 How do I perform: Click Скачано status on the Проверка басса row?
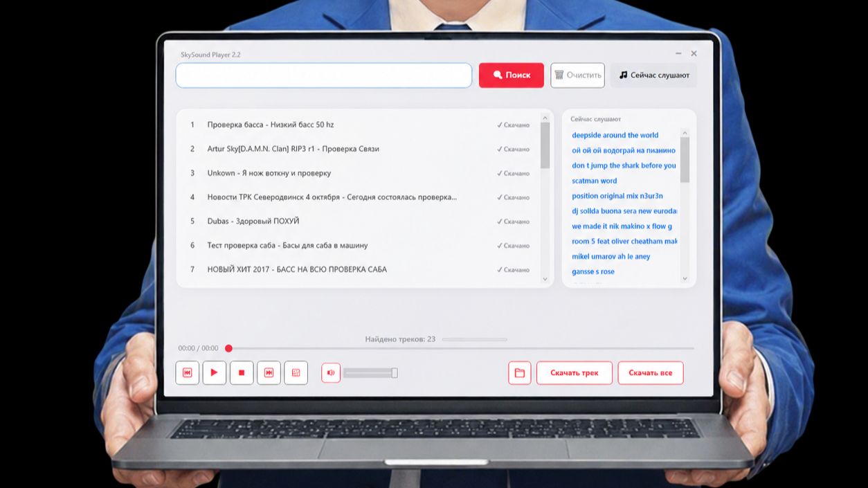click(x=513, y=125)
